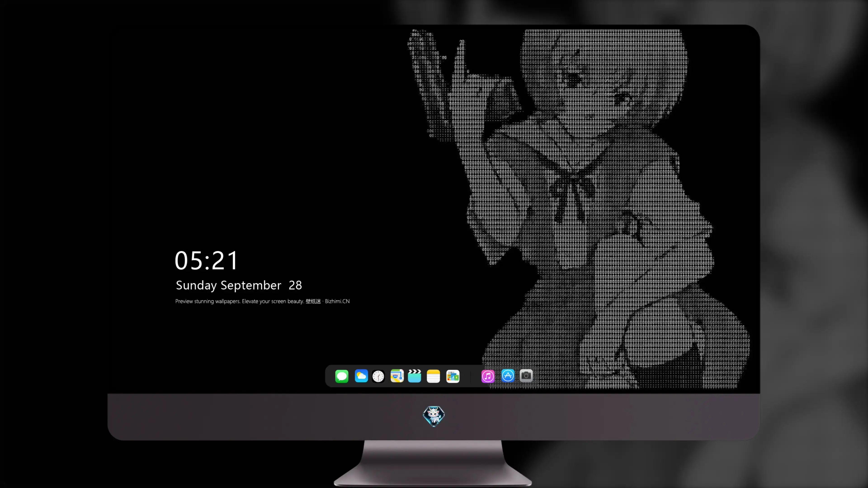The height and width of the screenshot is (488, 868).
Task: Click the "Preview stunning wallpapers" tagline text
Action: click(x=262, y=301)
